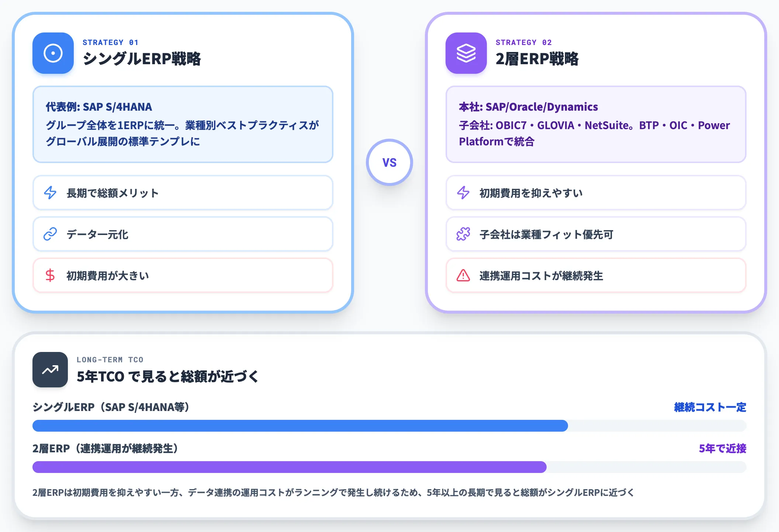Image resolution: width=779 pixels, height=532 pixels.
Task: Click the 子会社は業種フィット優先可 item
Action: click(596, 234)
